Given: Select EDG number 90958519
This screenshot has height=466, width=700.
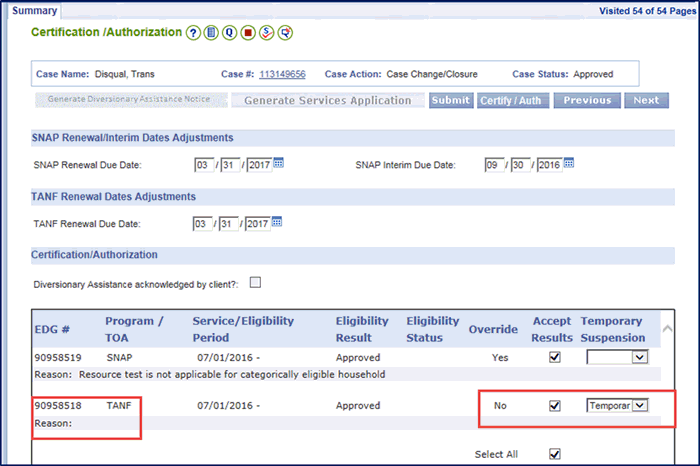Looking at the screenshot, I should pos(58,358).
